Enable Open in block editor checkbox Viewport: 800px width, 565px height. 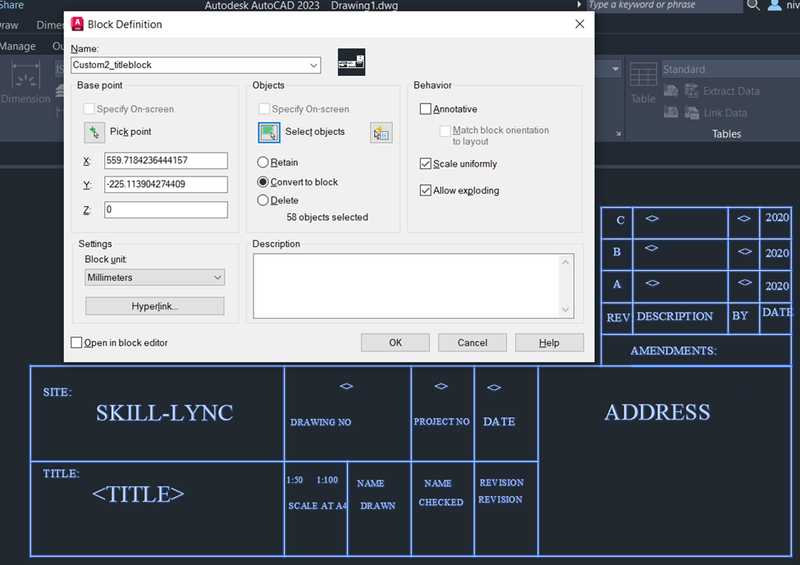[76, 342]
